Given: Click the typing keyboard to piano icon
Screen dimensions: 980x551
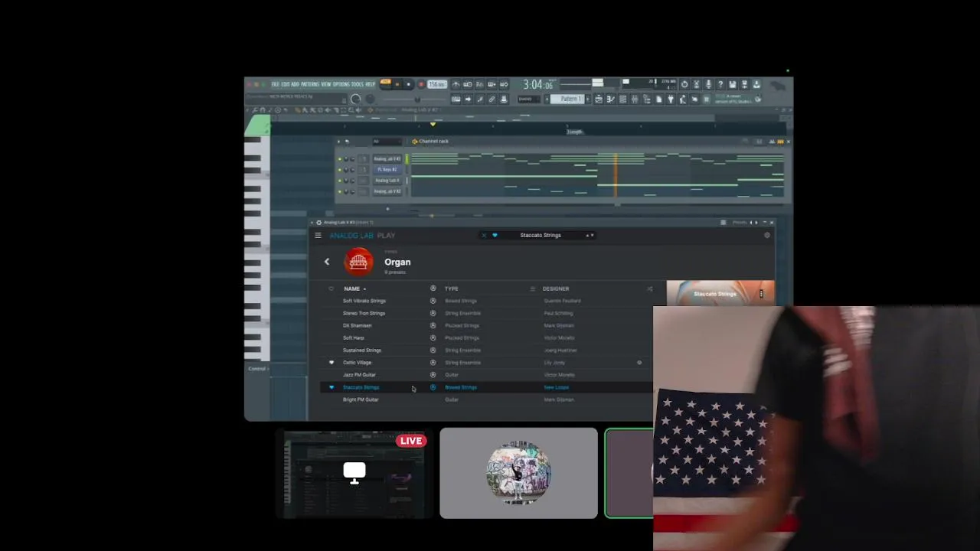Looking at the screenshot, I should (456, 99).
